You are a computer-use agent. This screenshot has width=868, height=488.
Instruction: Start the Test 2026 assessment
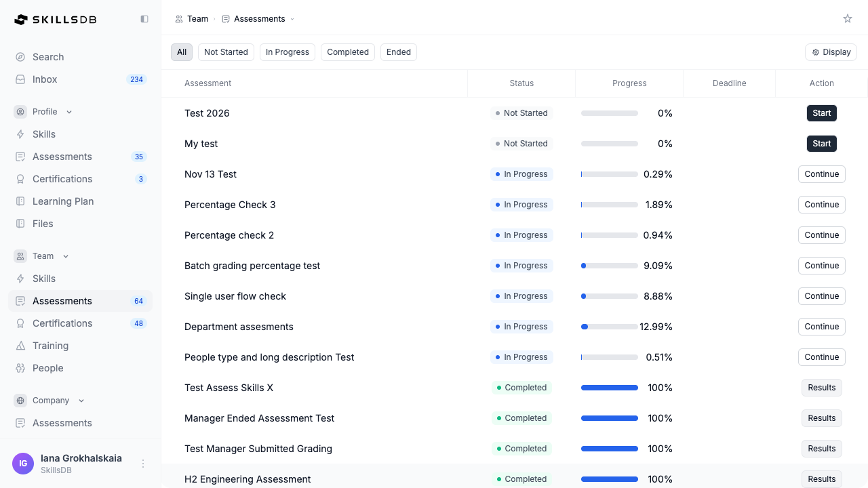click(x=822, y=113)
